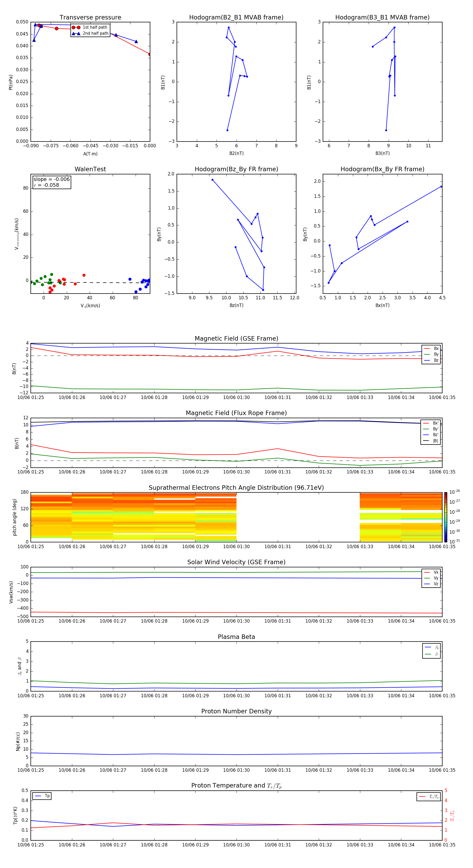Click the blue WalenTest point near V_A 75

click(x=130, y=279)
